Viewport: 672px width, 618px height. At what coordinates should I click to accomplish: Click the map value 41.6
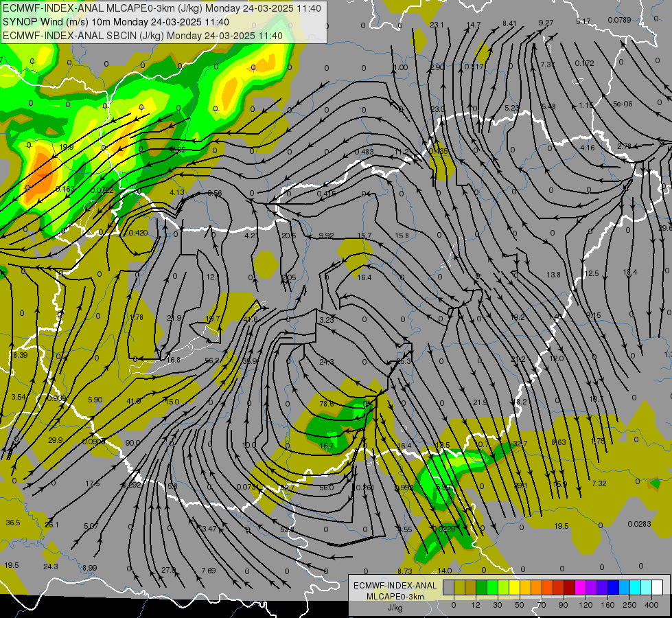(251, 319)
